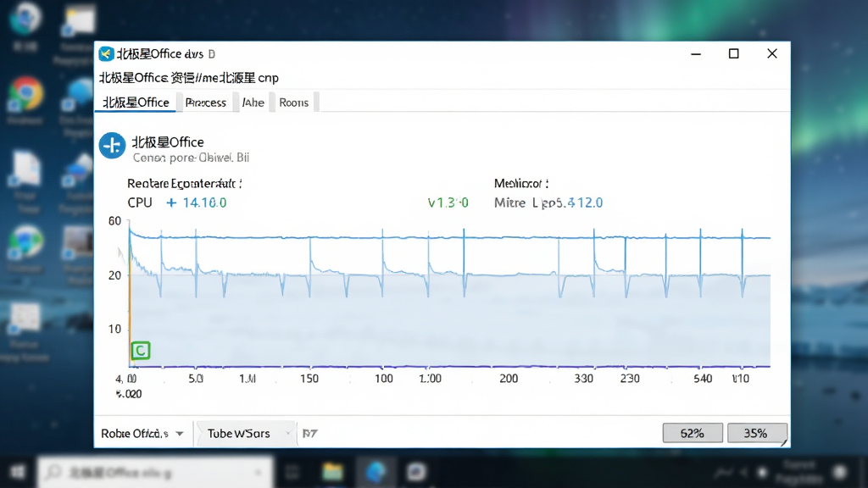Click the Mitre value text
The width and height of the screenshot is (868, 488).
[x=548, y=202]
